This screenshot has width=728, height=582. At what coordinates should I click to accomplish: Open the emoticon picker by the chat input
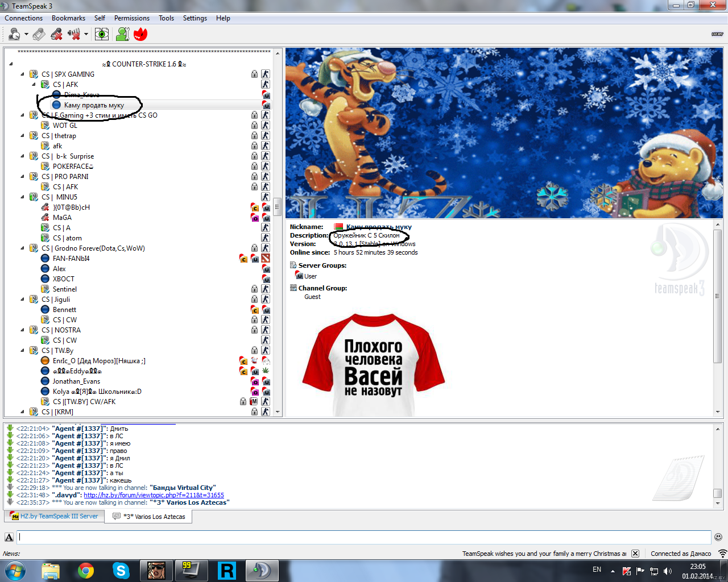point(718,537)
